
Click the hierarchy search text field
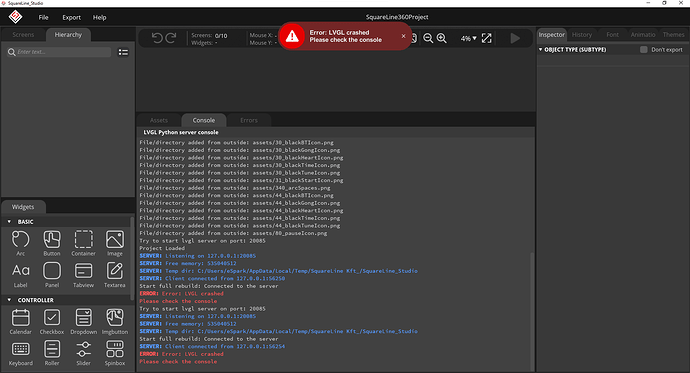click(63, 52)
